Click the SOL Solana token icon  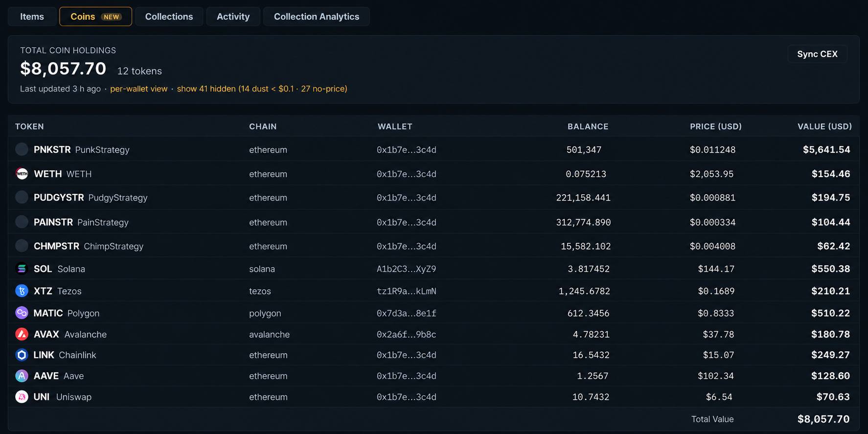22,269
